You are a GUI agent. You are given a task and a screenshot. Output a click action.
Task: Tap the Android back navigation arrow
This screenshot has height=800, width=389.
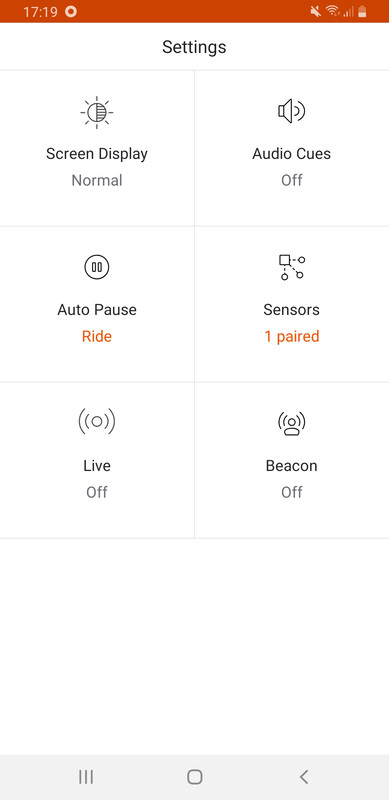304,777
